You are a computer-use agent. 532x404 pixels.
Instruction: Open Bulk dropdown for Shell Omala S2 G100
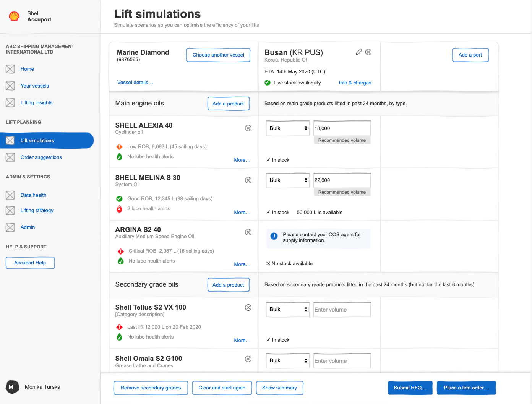287,361
